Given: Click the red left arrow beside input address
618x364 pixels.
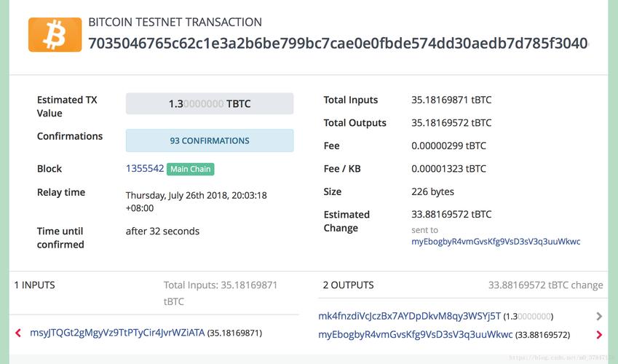Looking at the screenshot, I should coord(18,333).
